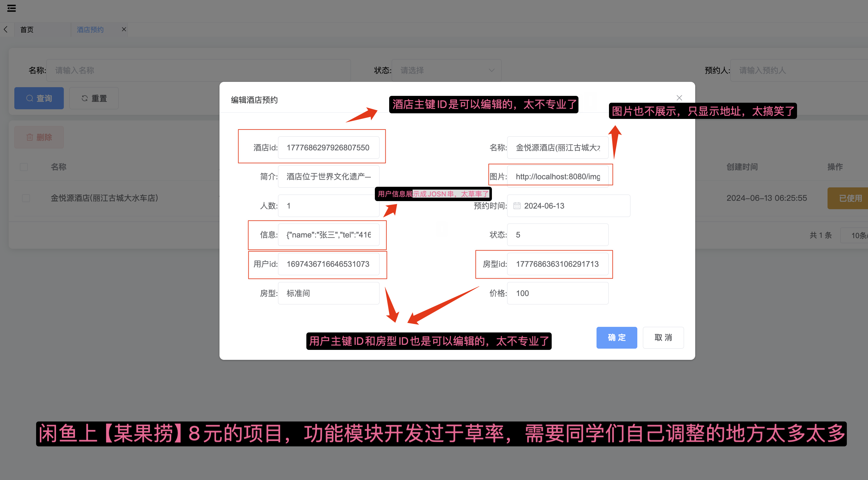
Task: Open the 10条 page size selector
Action: click(857, 235)
